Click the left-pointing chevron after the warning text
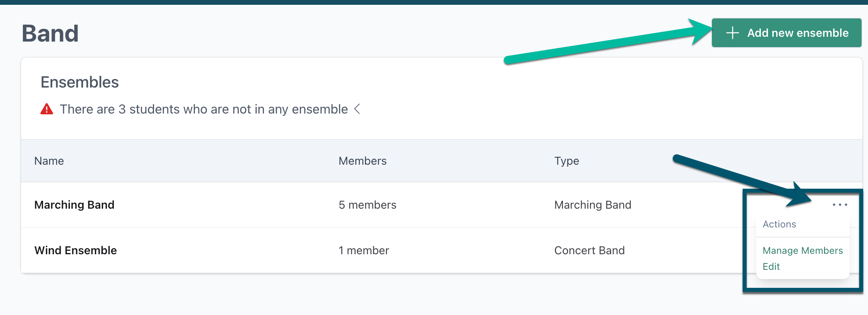The image size is (868, 315). (357, 109)
